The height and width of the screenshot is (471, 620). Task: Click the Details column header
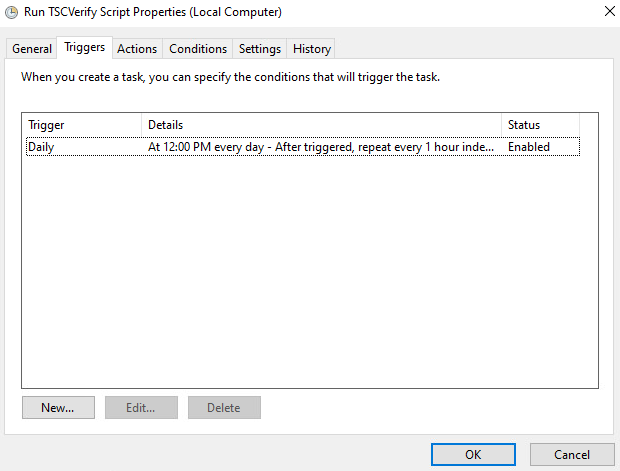(x=321, y=125)
